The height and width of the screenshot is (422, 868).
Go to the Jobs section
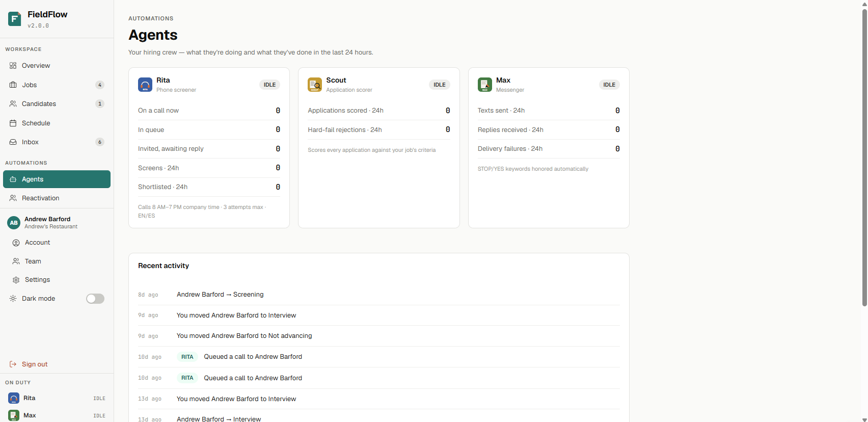pyautogui.click(x=57, y=85)
